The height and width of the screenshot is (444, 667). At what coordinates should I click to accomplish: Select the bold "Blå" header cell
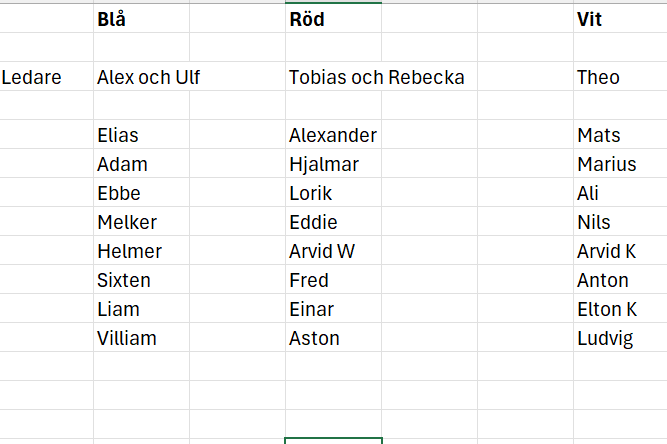pyautogui.click(x=112, y=19)
